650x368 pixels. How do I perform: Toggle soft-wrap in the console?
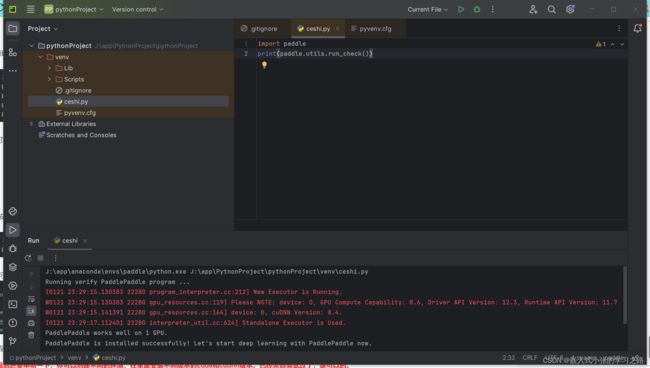click(x=31, y=299)
